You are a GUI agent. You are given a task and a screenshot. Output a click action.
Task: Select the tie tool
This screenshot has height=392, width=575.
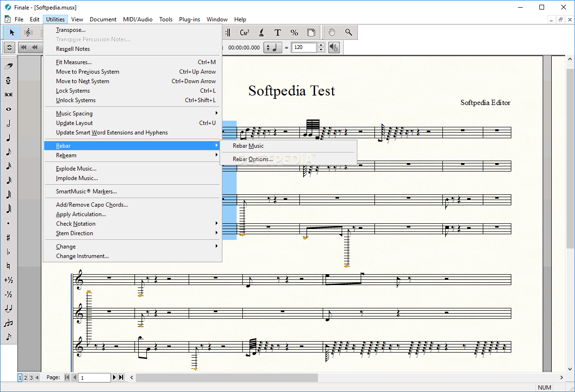click(x=9, y=308)
